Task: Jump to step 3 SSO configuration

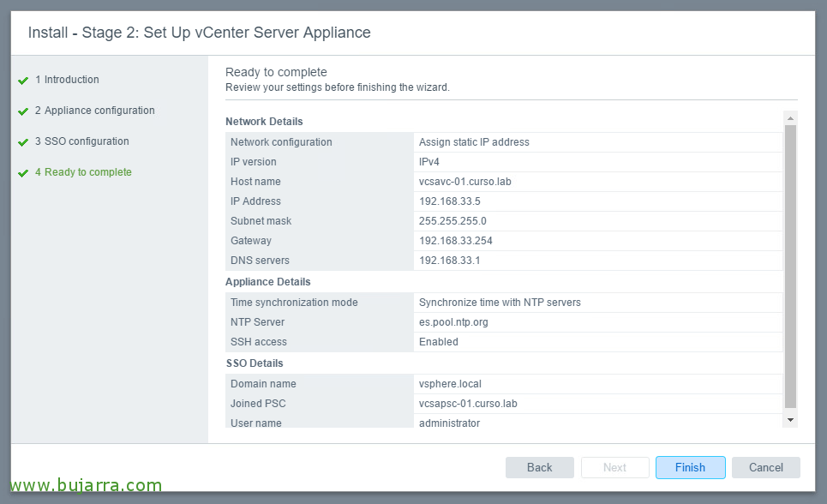Action: click(x=81, y=141)
